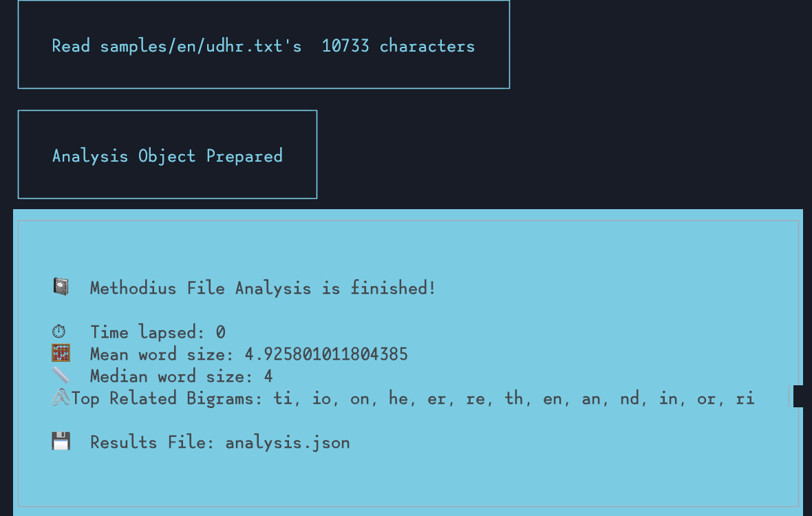Click the last visible bigram "ri"
Viewport: 812px width, 516px height.
[x=745, y=398]
